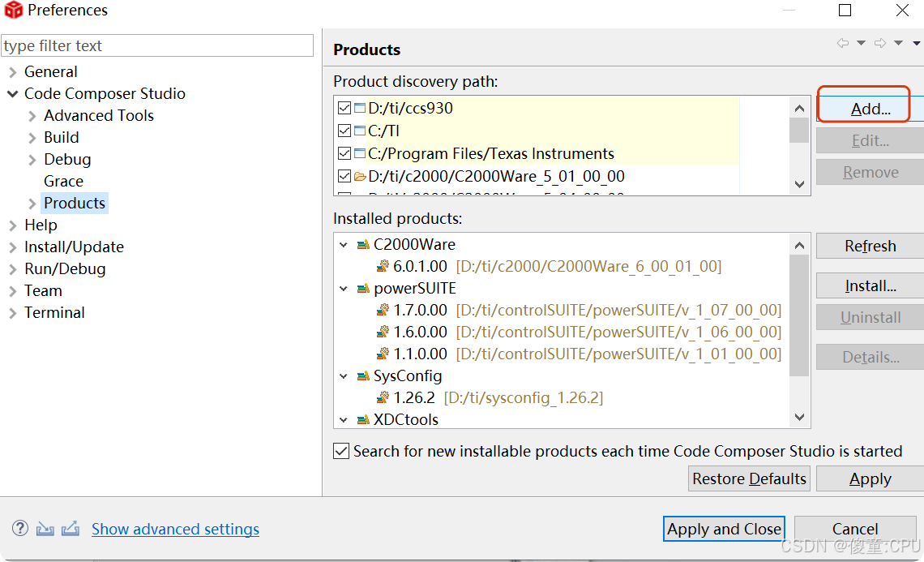Click the export preferences icon
This screenshot has width=924, height=562.
[71, 529]
